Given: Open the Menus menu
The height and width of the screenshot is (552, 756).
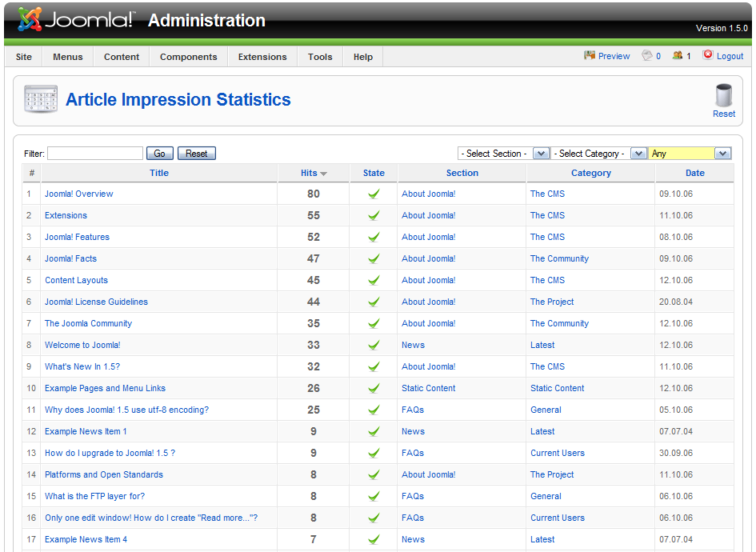Looking at the screenshot, I should pyautogui.click(x=68, y=57).
